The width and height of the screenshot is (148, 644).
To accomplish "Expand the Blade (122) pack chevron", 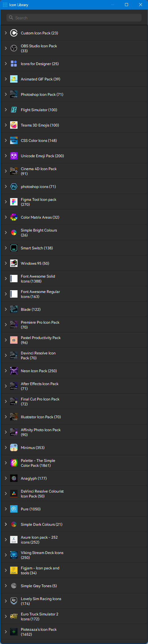I will pos(6,309).
